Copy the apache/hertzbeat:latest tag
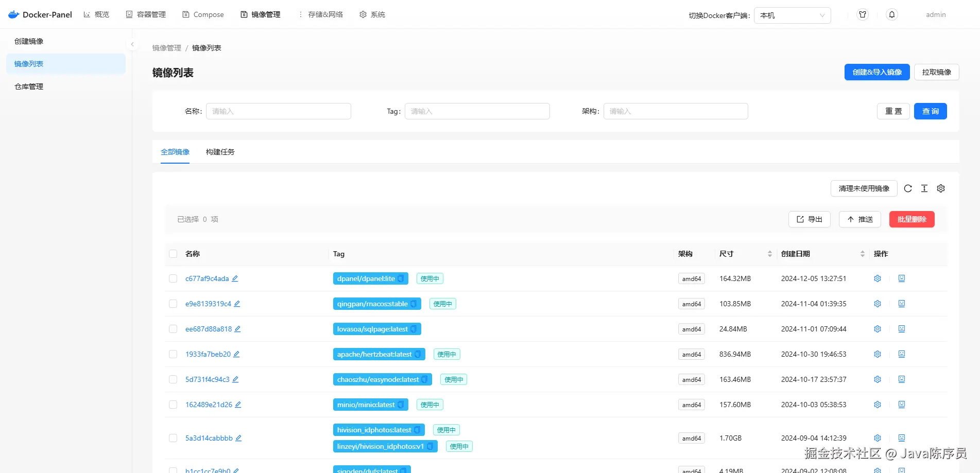980x473 pixels. (x=418, y=354)
